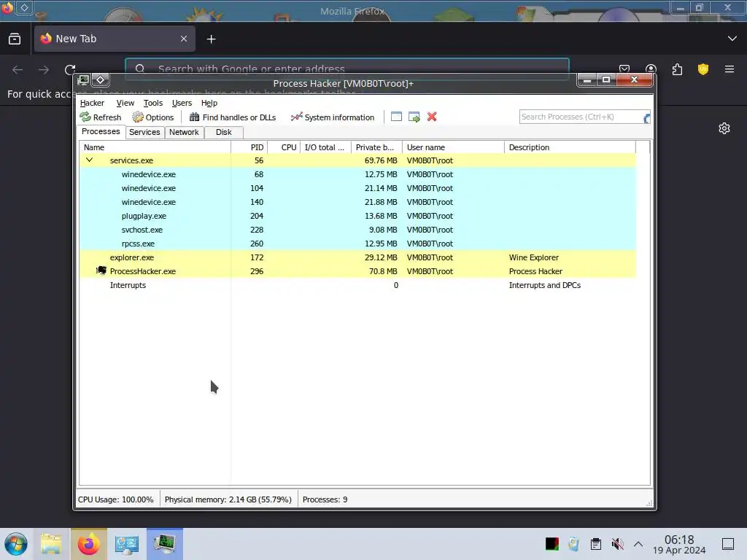
Task: Select the Interrupts row
Action: (357, 285)
